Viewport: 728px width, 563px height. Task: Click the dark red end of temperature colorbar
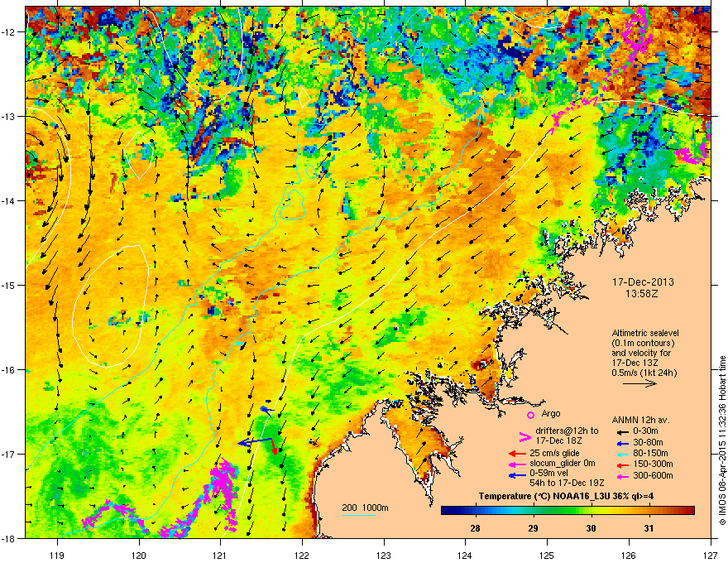tap(690, 511)
